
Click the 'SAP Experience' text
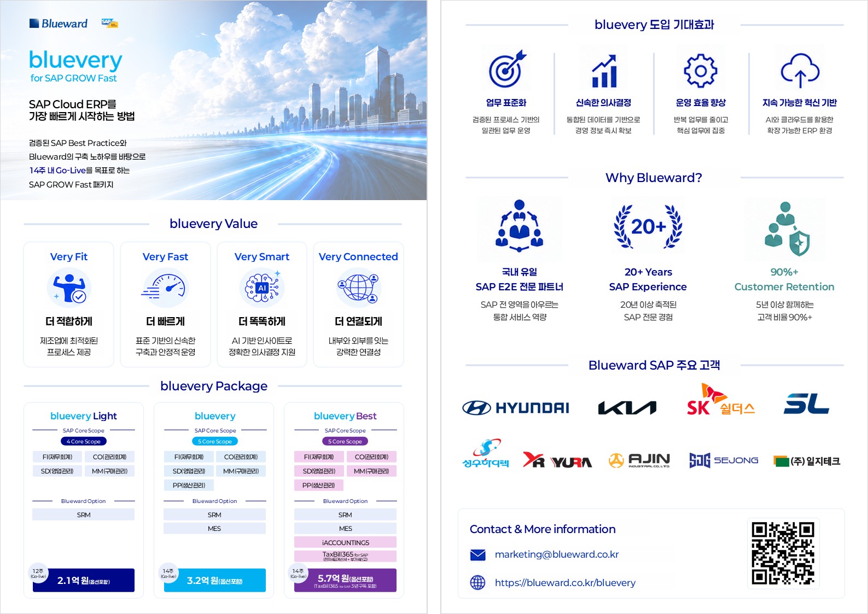(x=648, y=287)
